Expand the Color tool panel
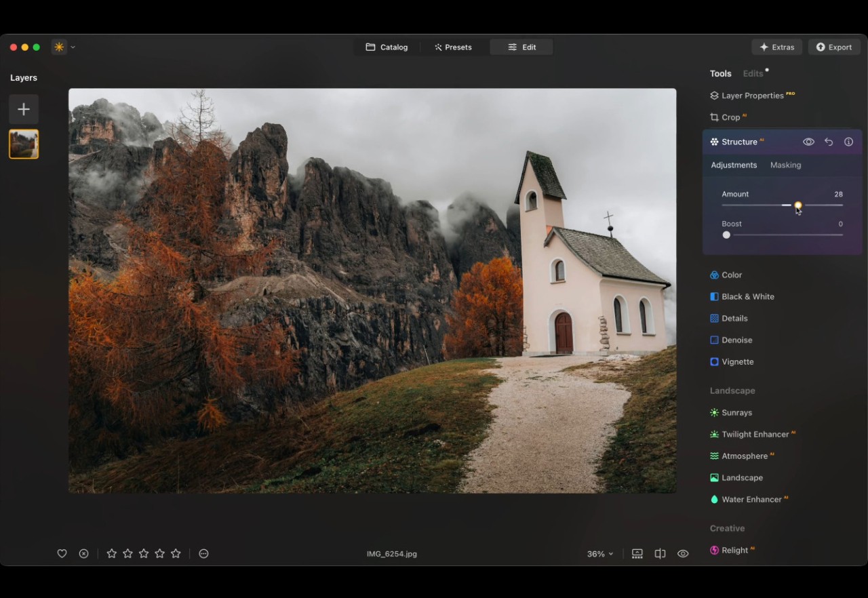The height and width of the screenshot is (598, 868). click(732, 275)
